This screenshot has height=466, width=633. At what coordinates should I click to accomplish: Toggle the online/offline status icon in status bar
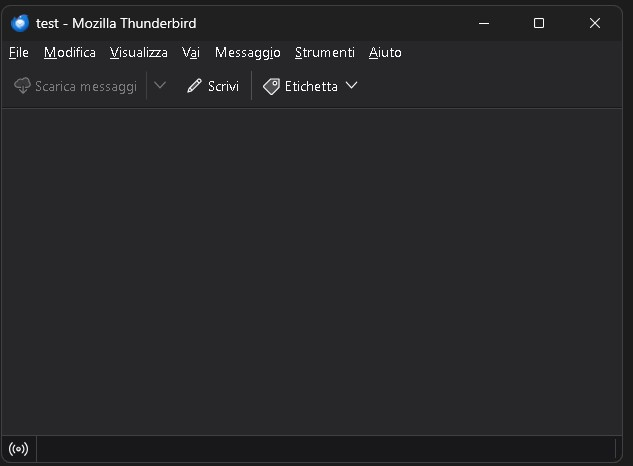click(18, 448)
